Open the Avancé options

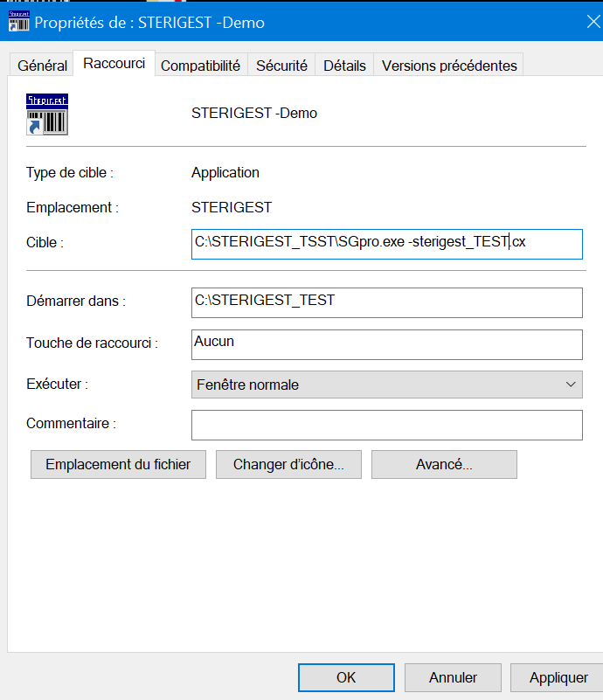click(x=444, y=464)
